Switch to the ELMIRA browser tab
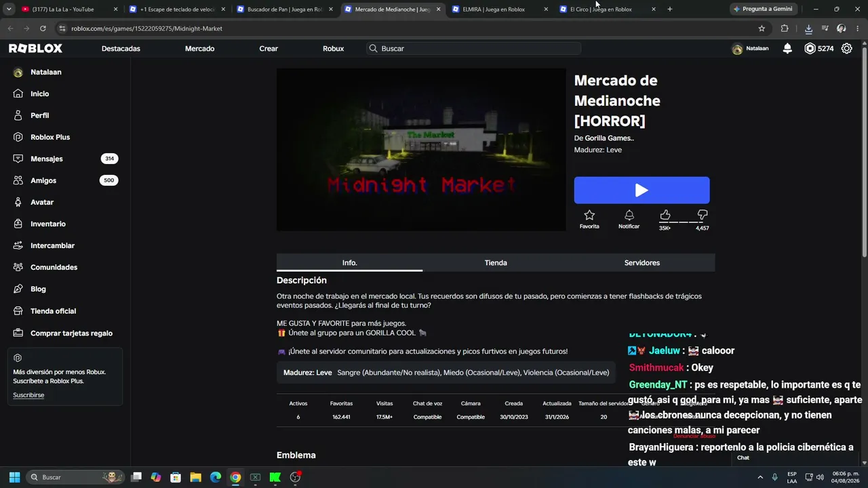 pos(500,9)
